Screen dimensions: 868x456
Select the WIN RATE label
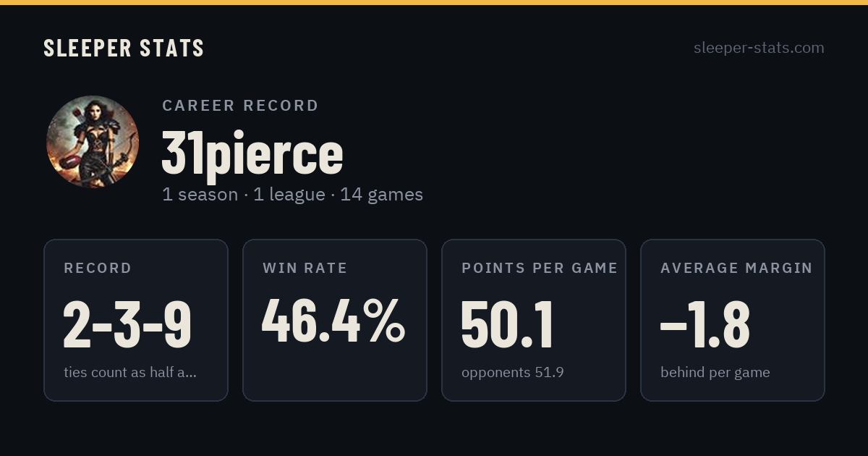point(305,268)
